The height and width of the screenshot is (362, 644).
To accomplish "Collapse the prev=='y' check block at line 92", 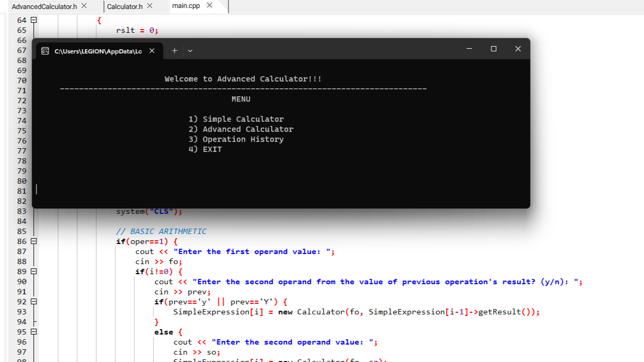I will pyautogui.click(x=33, y=302).
